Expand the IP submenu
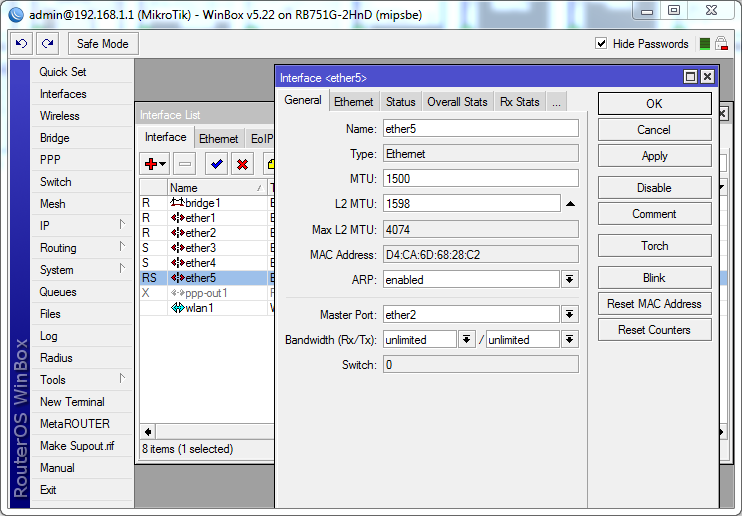Viewport: 742px width, 516px height. tap(122, 224)
